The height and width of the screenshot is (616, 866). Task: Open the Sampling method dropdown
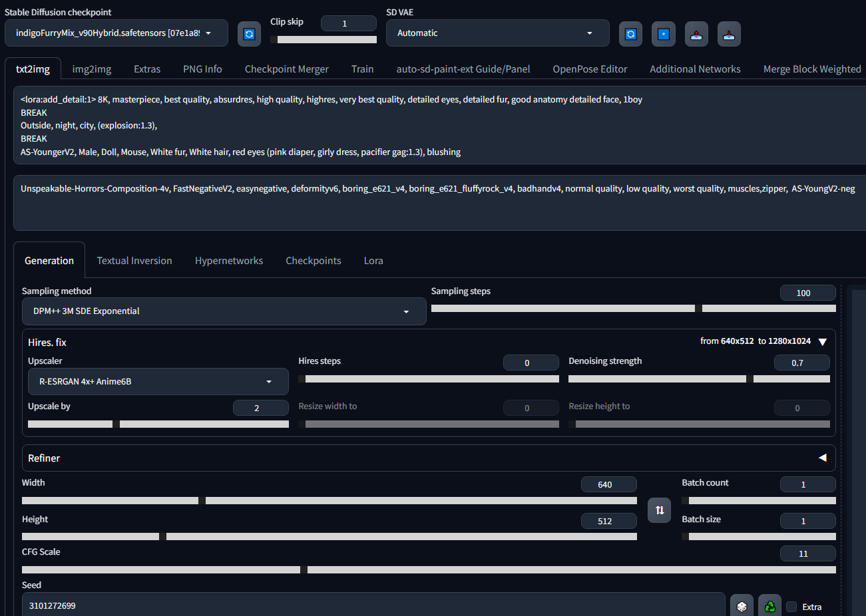[x=224, y=311]
